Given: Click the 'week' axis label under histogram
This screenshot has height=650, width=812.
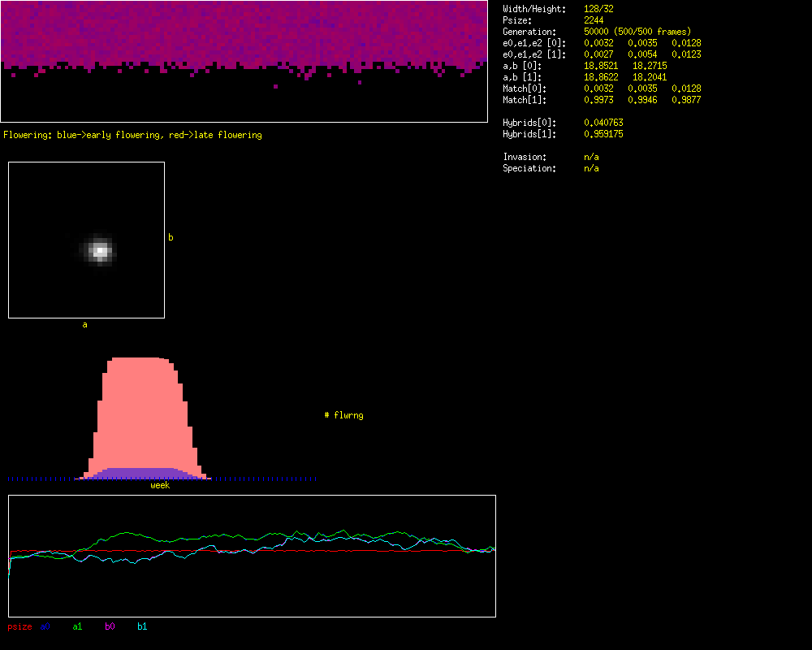Looking at the screenshot, I should click(160, 485).
